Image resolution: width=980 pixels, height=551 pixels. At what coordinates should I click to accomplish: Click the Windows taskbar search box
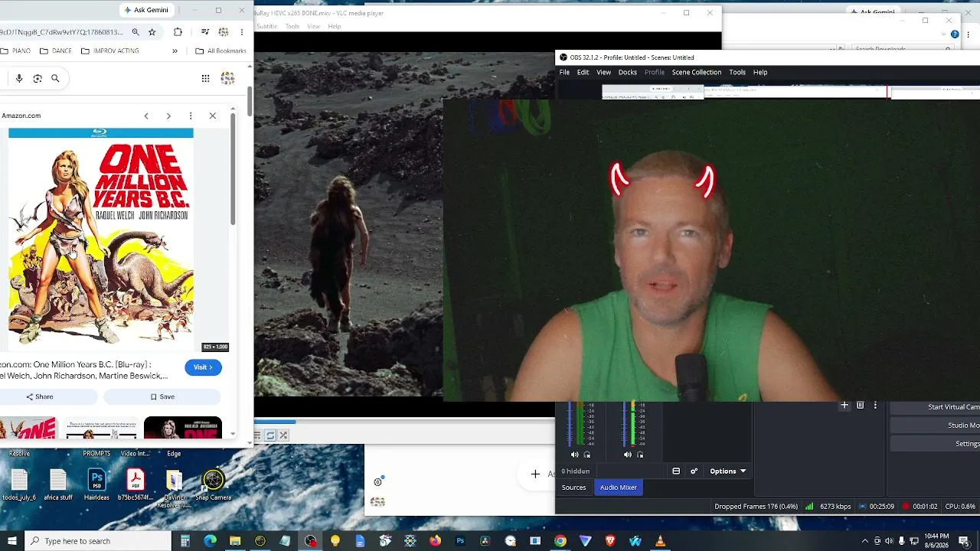coord(98,541)
